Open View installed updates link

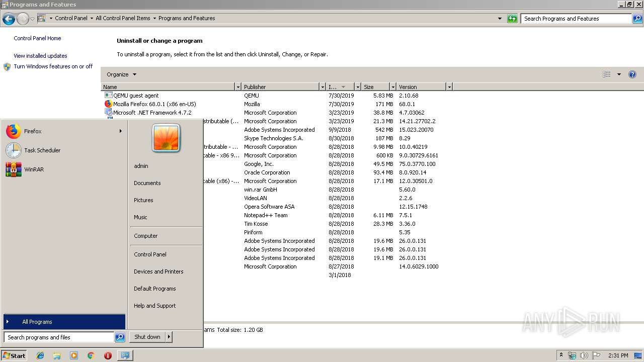pyautogui.click(x=40, y=56)
